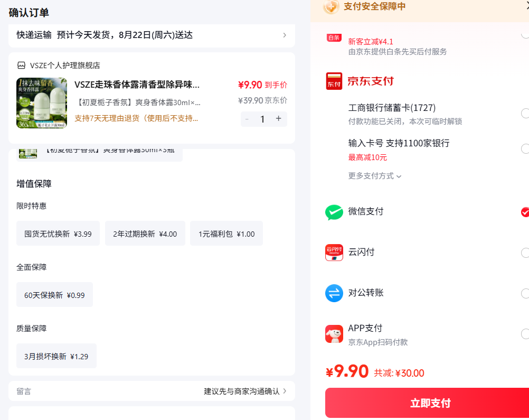Click 付款功能已关闭 notice text
Image resolution: width=529 pixels, height=420 pixels.
[405, 121]
